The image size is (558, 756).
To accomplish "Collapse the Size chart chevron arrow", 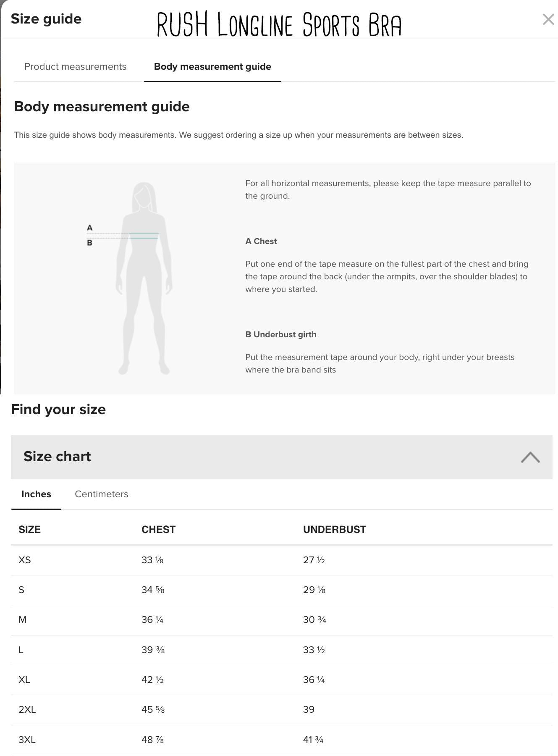I will 530,457.
